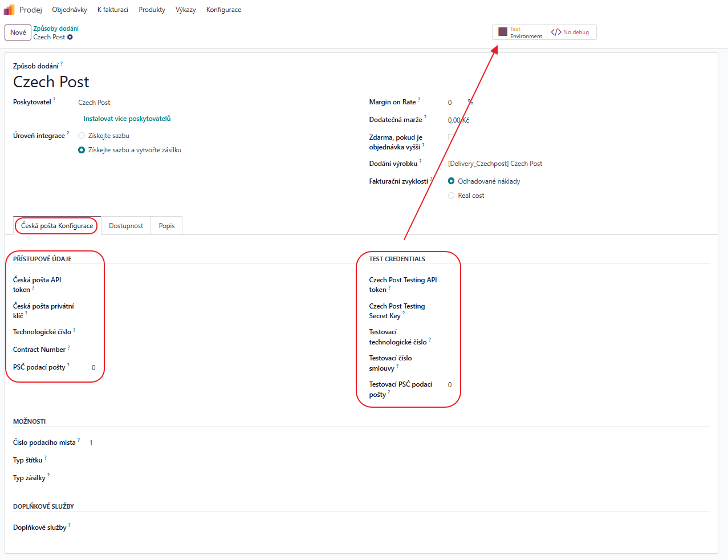Click Czech Post Testing Secret Key field

[x=579, y=306]
